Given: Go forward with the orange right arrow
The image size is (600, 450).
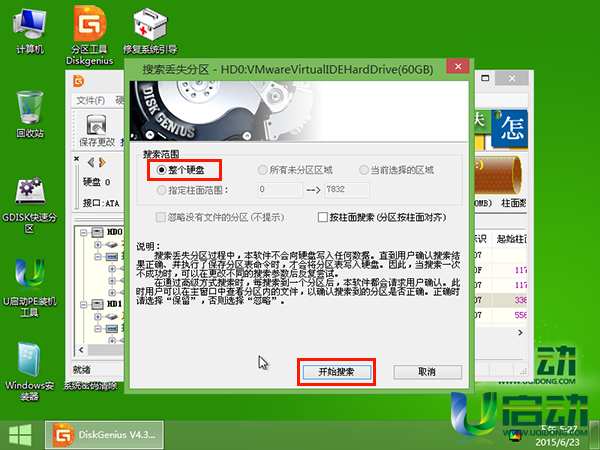Looking at the screenshot, I should click(102, 163).
